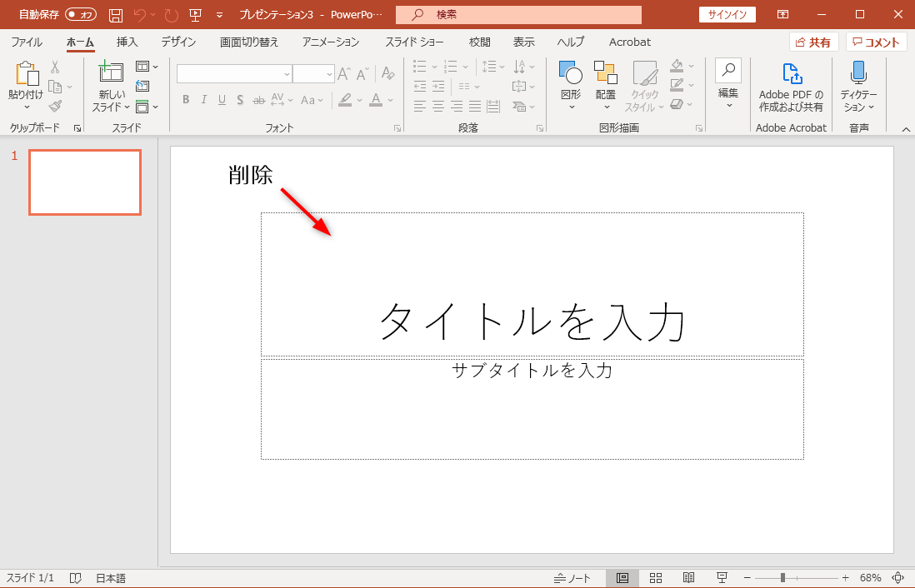Image resolution: width=915 pixels, height=588 pixels.
Task: Open the Insert ribbon tab
Action: point(127,42)
